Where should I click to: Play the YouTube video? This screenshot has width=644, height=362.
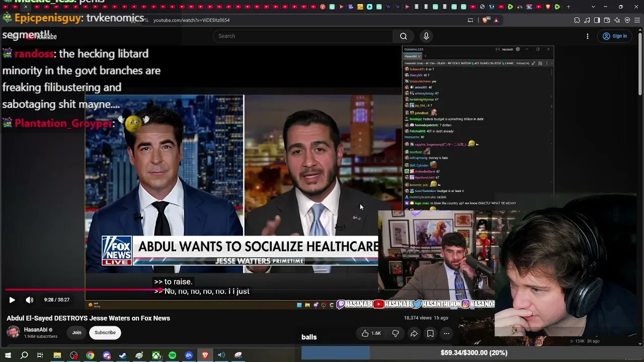point(12,300)
